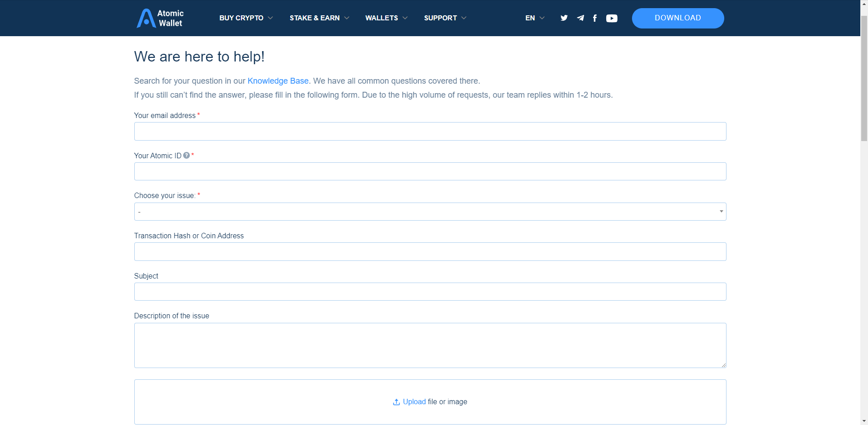The image size is (868, 425).
Task: Click the Download button
Action: pos(678,18)
